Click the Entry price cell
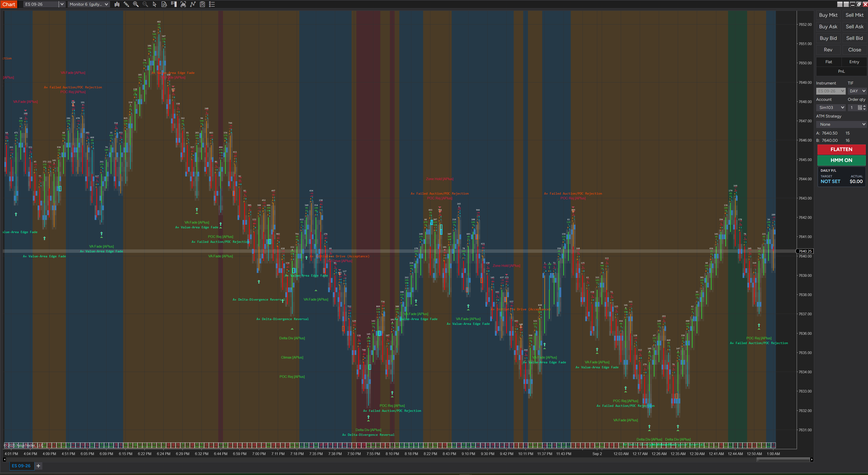 [854, 62]
